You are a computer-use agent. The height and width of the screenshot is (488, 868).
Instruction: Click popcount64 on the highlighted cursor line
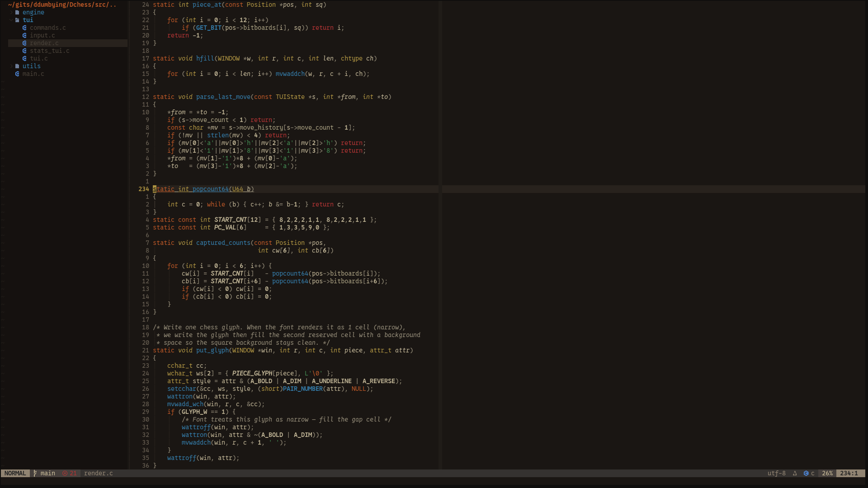tap(211, 189)
